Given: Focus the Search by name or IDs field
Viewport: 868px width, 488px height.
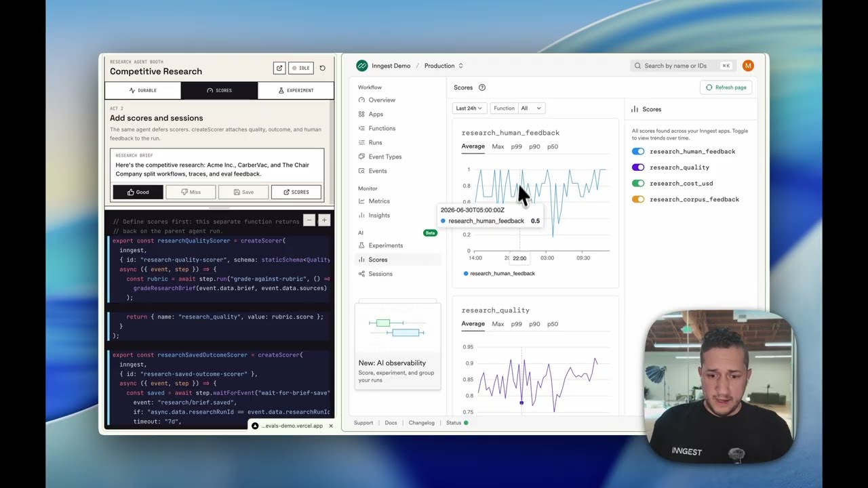Looking at the screenshot, I should 683,66.
